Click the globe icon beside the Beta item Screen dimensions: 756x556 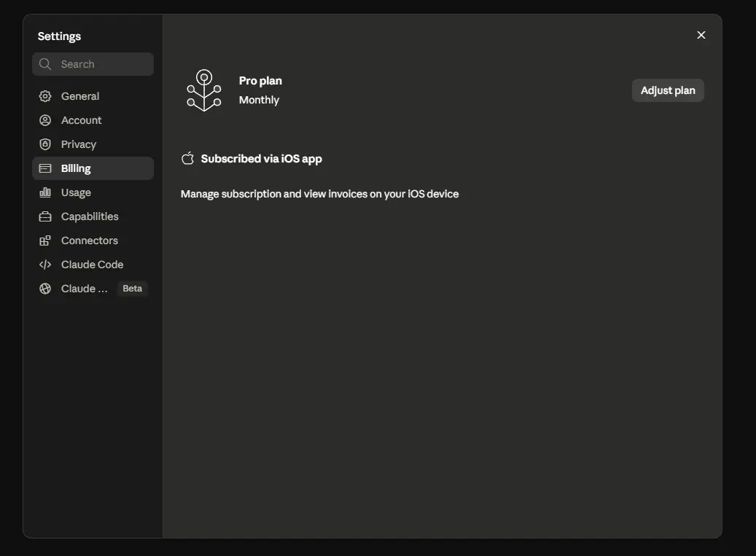click(45, 289)
